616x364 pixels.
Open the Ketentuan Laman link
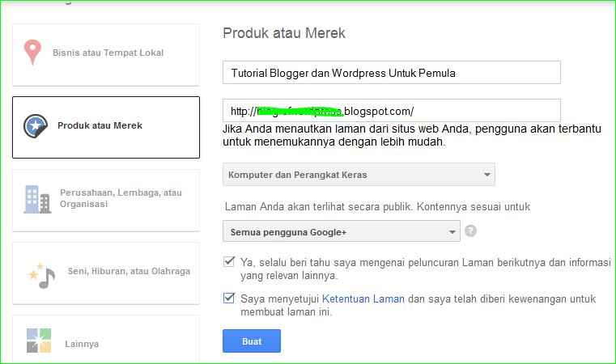363,298
